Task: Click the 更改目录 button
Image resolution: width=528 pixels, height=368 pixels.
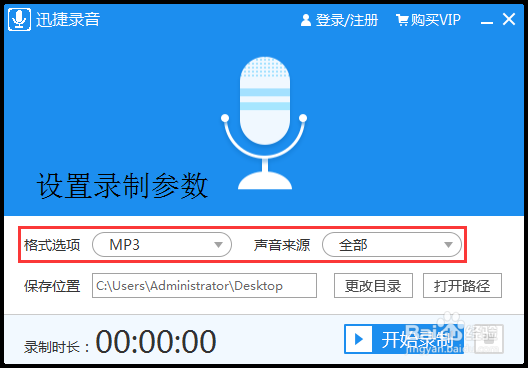Action: (x=373, y=286)
